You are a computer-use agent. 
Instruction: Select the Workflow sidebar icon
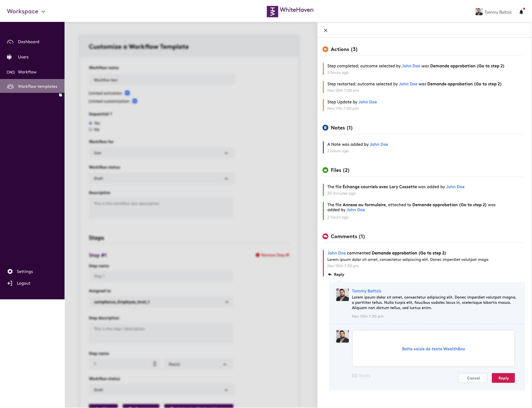[x=11, y=72]
